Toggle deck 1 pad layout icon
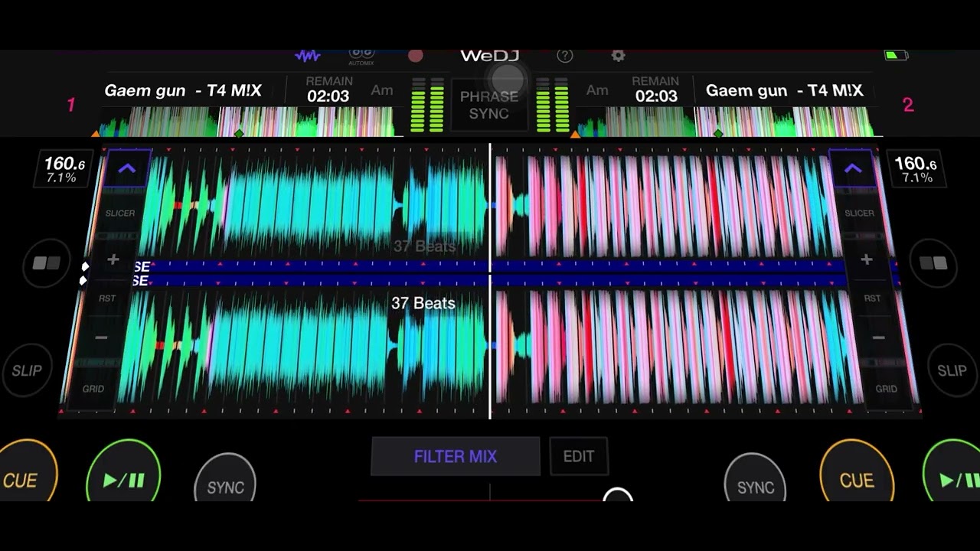The image size is (980, 551). click(x=46, y=263)
